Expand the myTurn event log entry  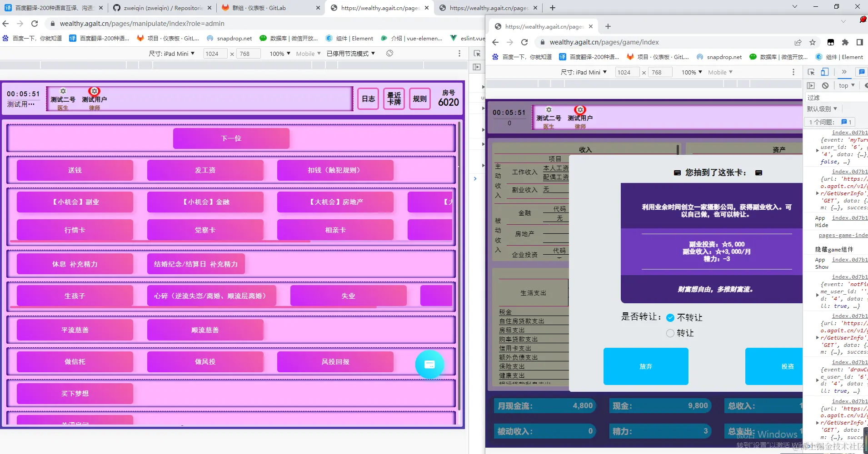pyautogui.click(x=818, y=150)
